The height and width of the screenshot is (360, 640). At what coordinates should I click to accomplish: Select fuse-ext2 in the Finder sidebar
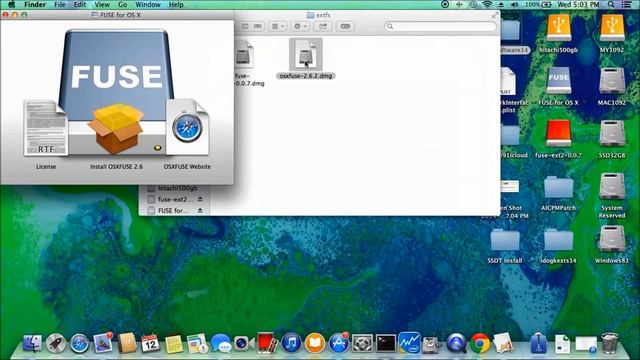tap(173, 199)
